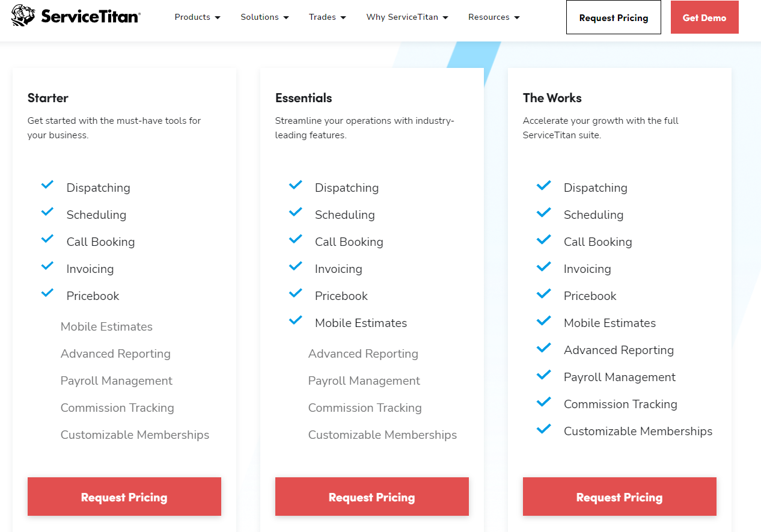This screenshot has width=761, height=532.
Task: Expand the Why ServiceTitan dropdown
Action: 407,17
